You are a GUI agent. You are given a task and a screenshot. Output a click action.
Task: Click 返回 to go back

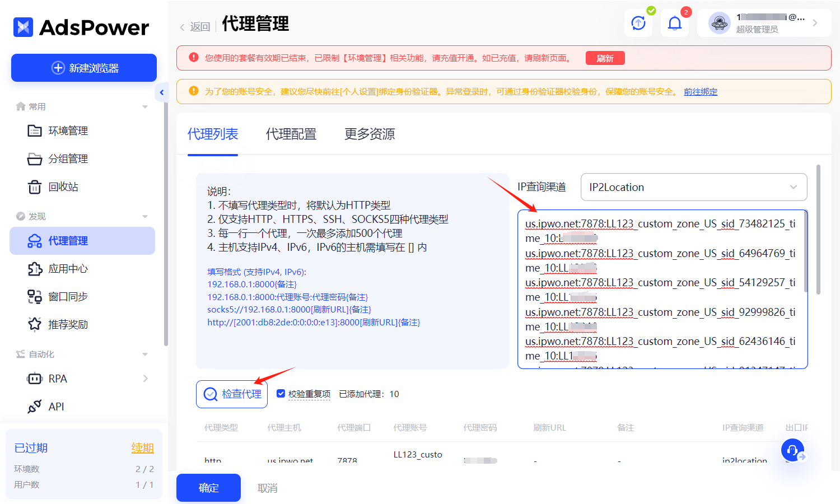200,27
